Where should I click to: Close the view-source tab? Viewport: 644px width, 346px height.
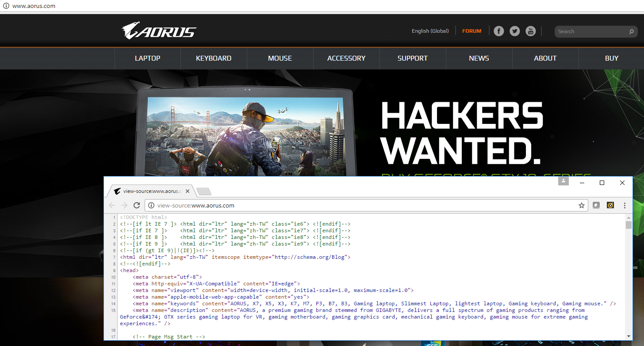[188, 191]
